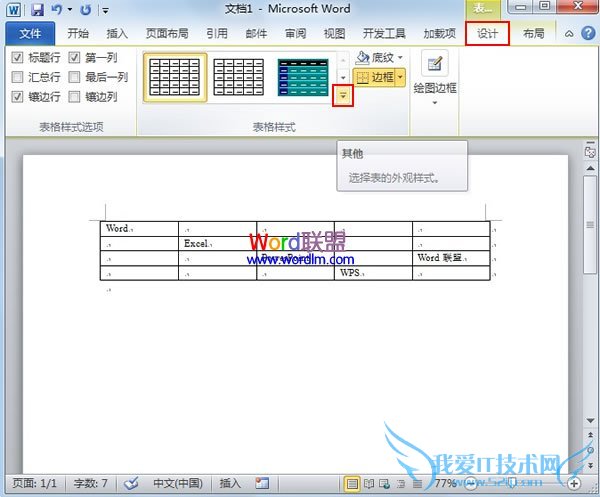The image size is (600, 497).
Task: Open the Word help question mark
Action: coord(588,34)
